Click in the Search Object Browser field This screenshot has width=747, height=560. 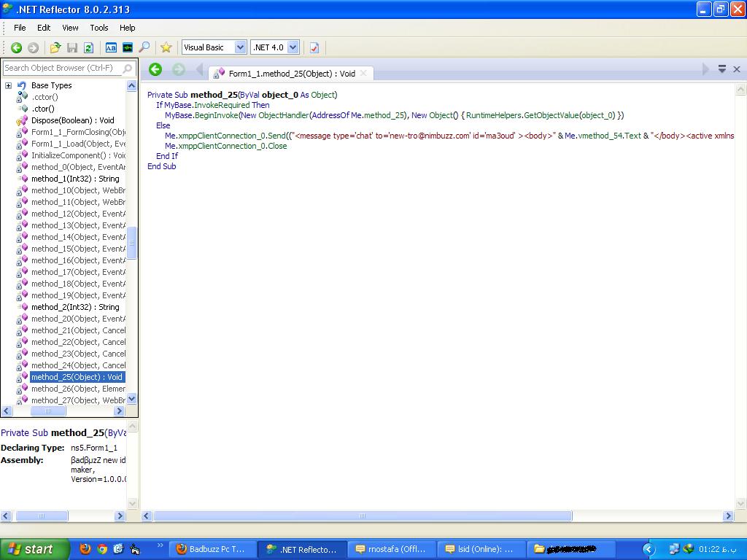(63, 68)
